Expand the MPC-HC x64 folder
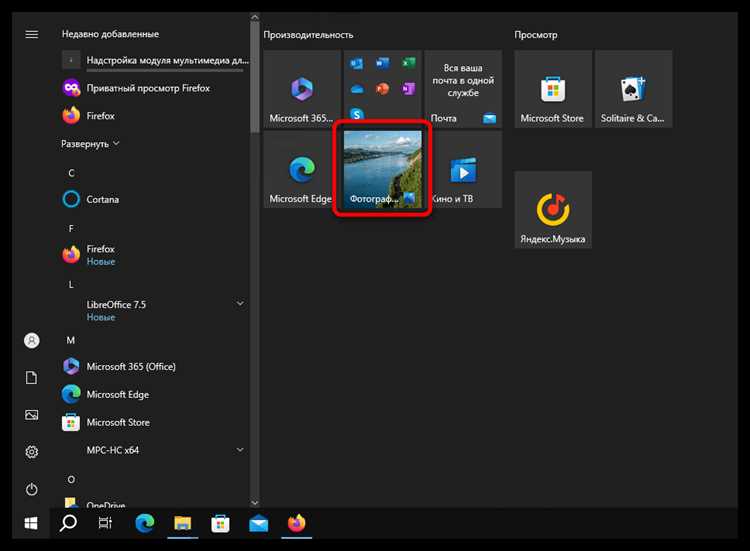Viewport: 750px width, 551px height. coord(155,450)
